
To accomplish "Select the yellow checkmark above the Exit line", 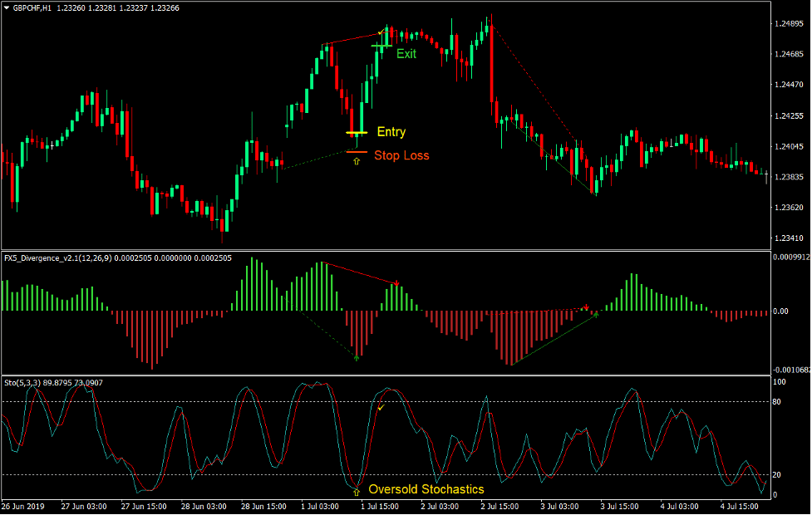I will coord(381,32).
